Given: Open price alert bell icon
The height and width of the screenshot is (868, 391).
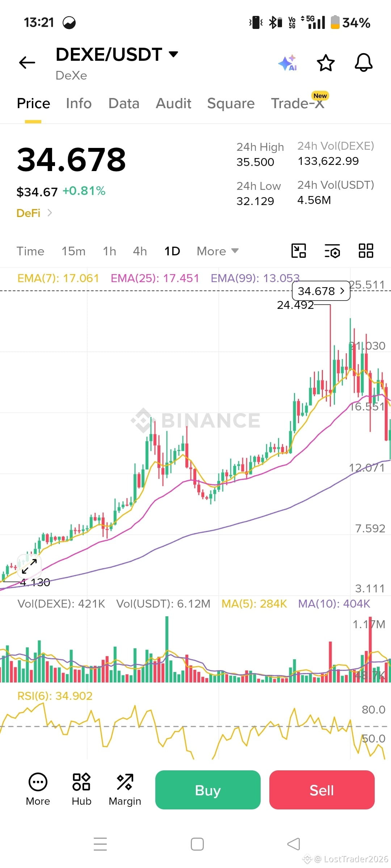Looking at the screenshot, I should (x=363, y=63).
